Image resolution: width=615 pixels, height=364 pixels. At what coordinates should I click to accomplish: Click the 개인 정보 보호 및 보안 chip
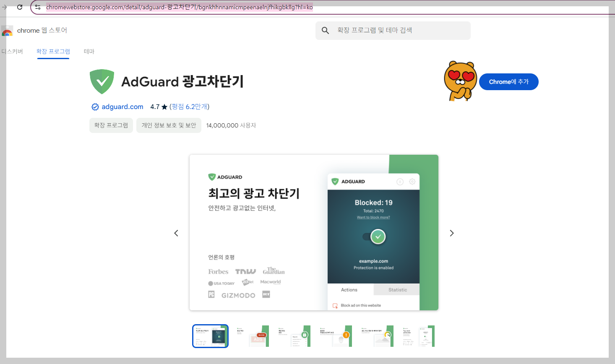[169, 125]
